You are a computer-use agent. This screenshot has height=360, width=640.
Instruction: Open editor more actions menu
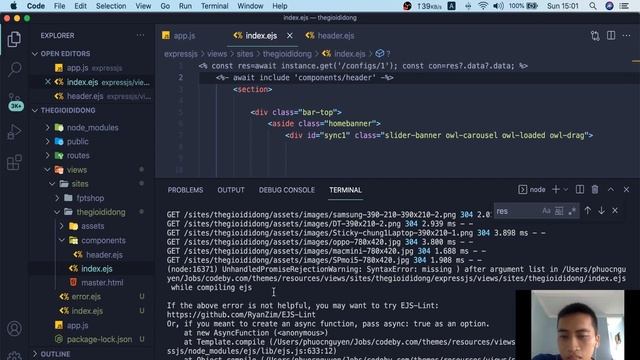coord(627,36)
